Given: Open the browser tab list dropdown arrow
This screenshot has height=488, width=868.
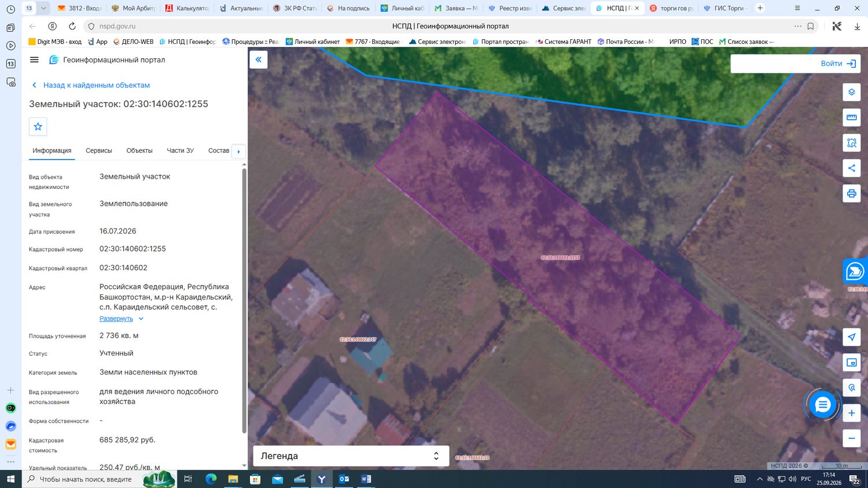Looking at the screenshot, I should coord(43,8).
